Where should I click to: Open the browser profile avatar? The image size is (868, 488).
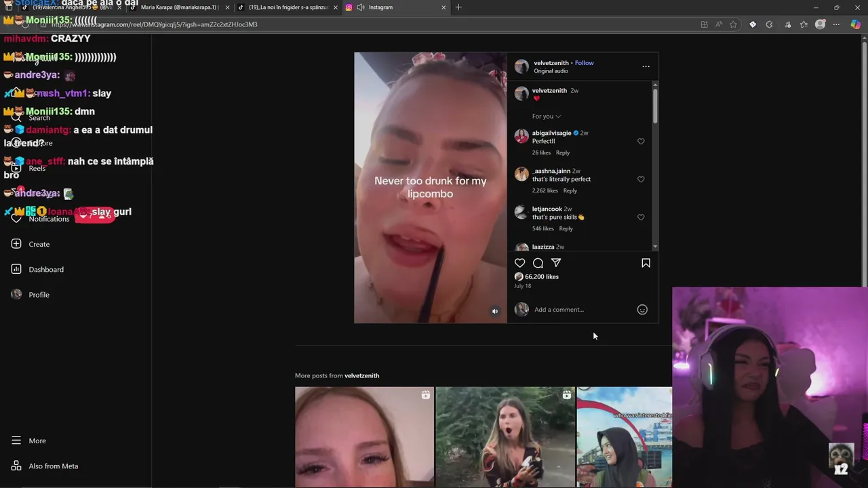coord(820,24)
